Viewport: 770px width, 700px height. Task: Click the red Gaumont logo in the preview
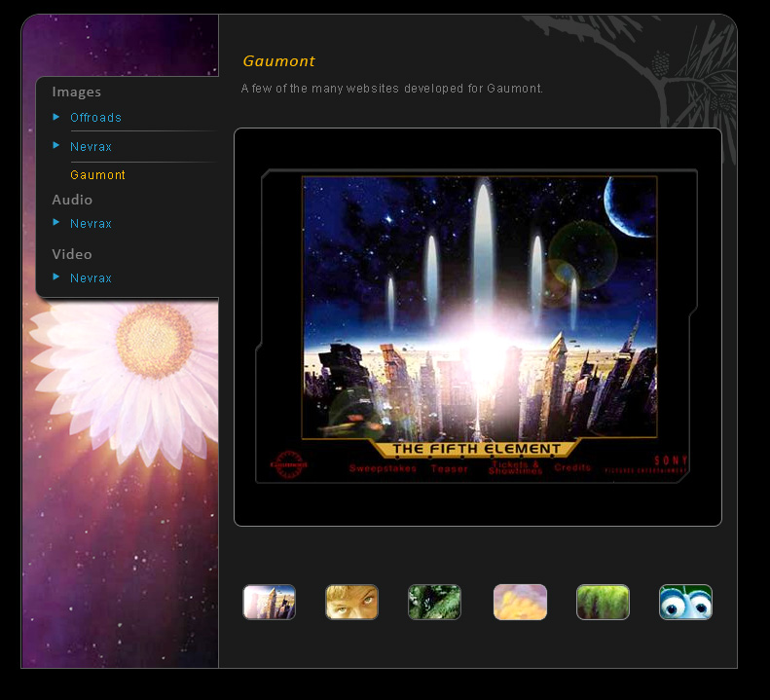[289, 464]
